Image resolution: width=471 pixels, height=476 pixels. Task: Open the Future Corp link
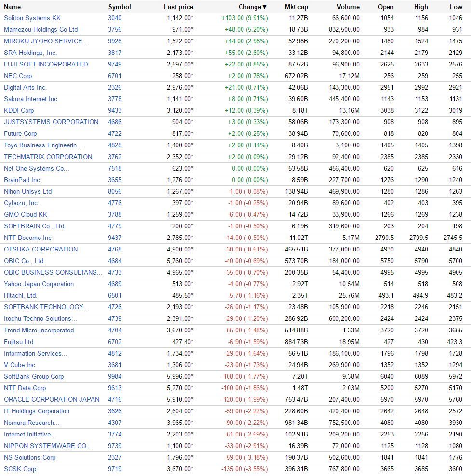[x=20, y=133]
